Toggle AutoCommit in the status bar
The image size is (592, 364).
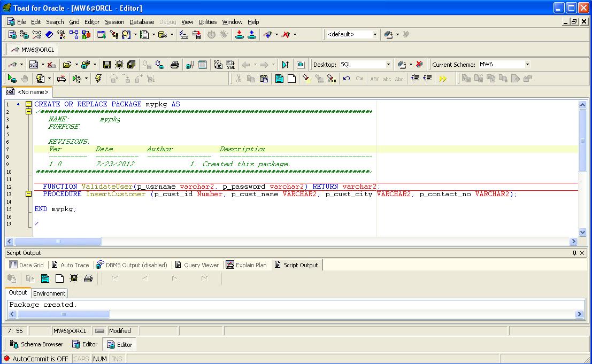[x=35, y=359]
